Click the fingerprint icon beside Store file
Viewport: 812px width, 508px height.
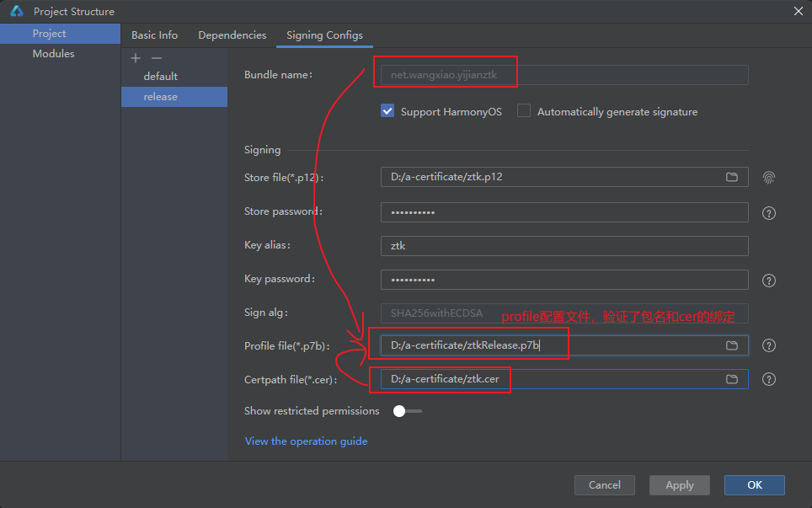click(x=768, y=178)
